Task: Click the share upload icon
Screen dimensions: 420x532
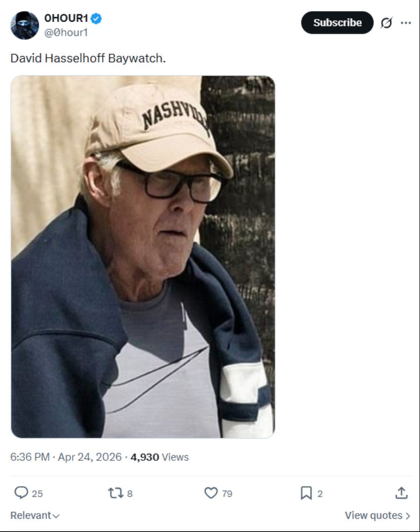Action: pos(401,493)
